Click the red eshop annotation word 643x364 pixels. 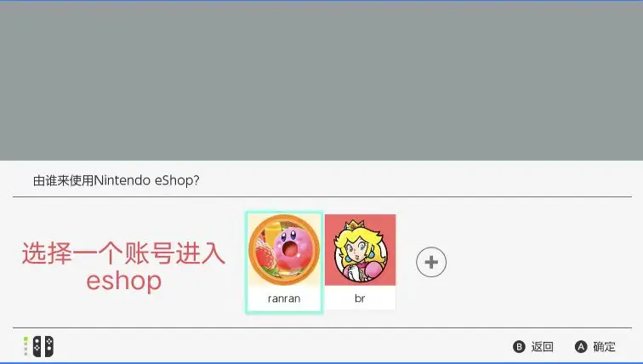pyautogui.click(x=124, y=281)
